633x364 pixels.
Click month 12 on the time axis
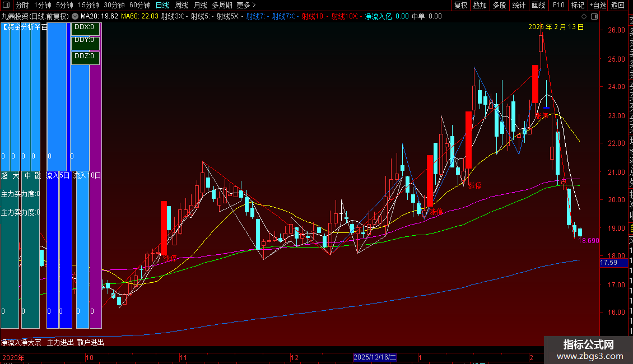pyautogui.click(x=295, y=357)
